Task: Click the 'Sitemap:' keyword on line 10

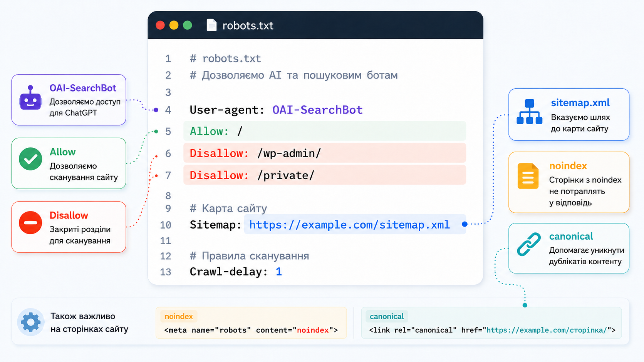Action: click(215, 225)
